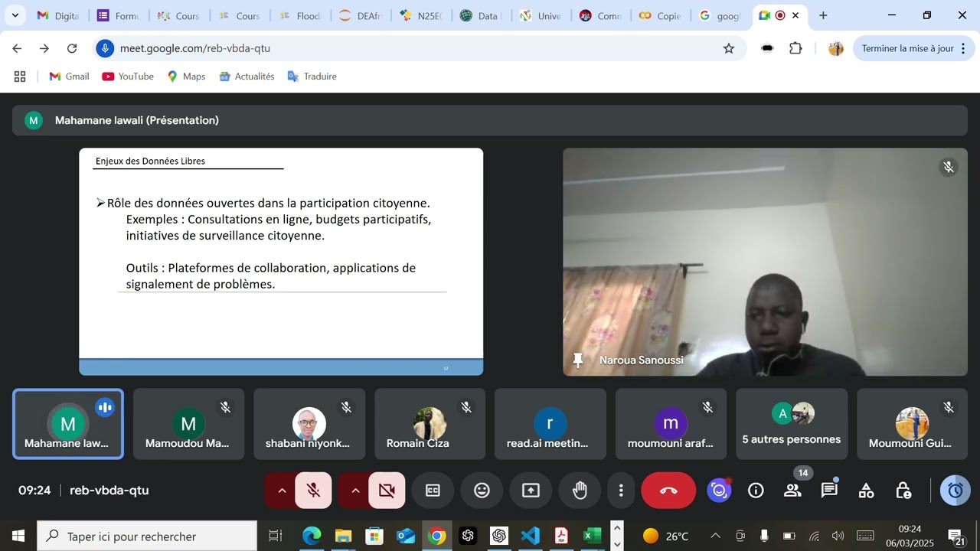Raise hand in the meeting
The height and width of the screenshot is (551, 980).
point(580,491)
